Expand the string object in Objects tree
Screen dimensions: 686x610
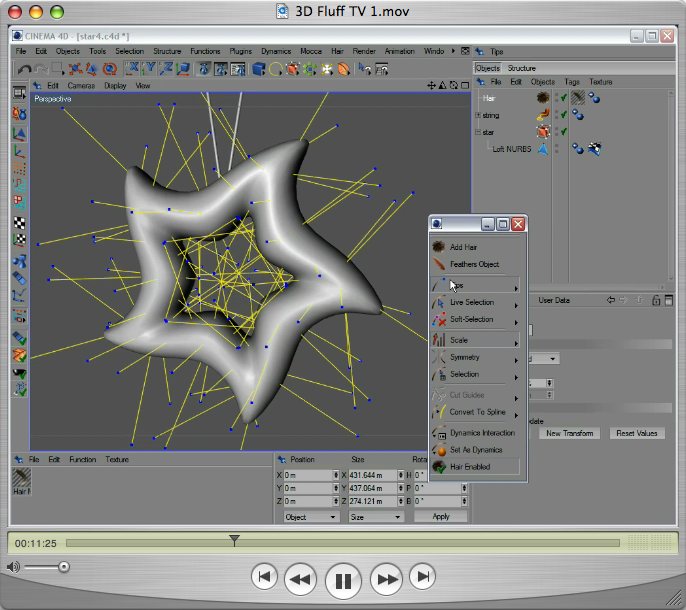tap(478, 115)
